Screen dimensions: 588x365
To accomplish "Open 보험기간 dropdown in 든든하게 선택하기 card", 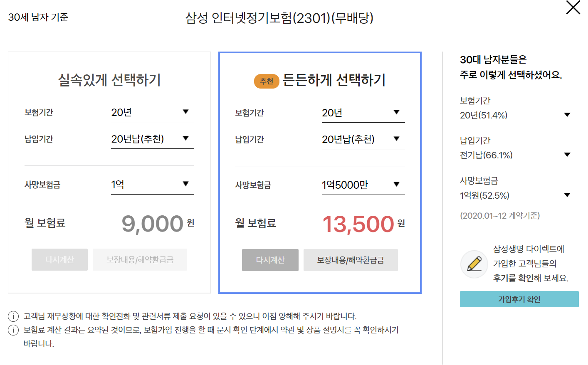I will (x=363, y=113).
